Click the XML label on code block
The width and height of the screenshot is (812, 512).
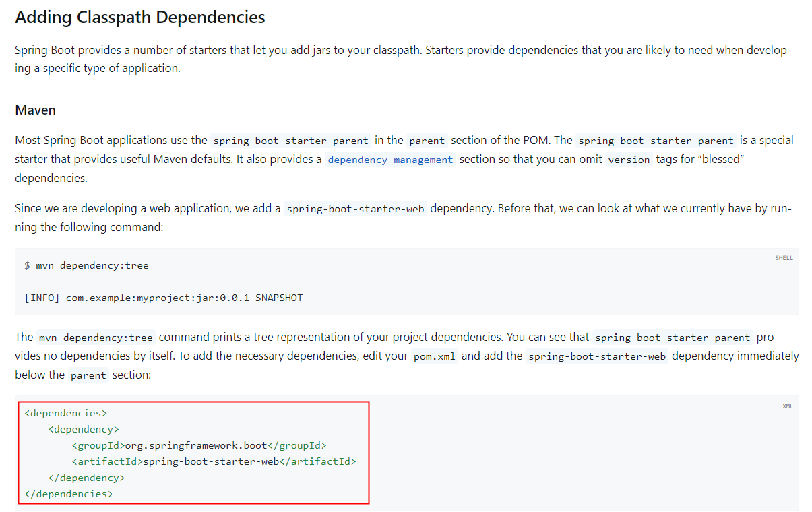click(x=787, y=406)
